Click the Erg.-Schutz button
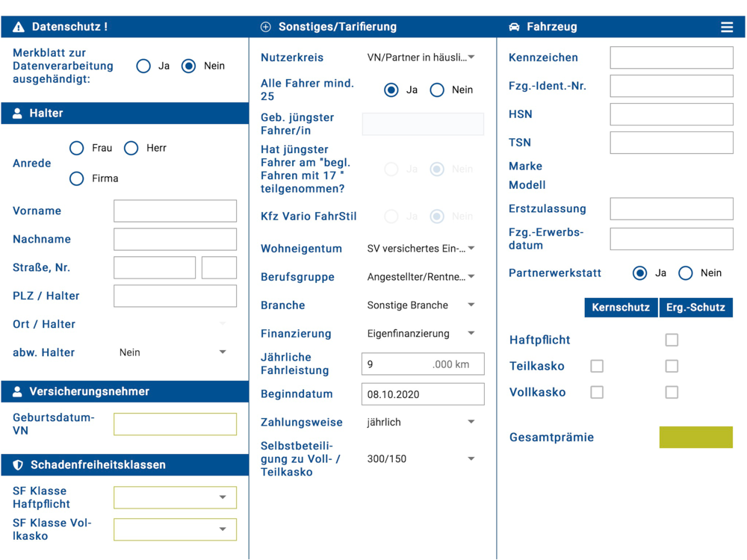The height and width of the screenshot is (560, 747). (x=695, y=308)
